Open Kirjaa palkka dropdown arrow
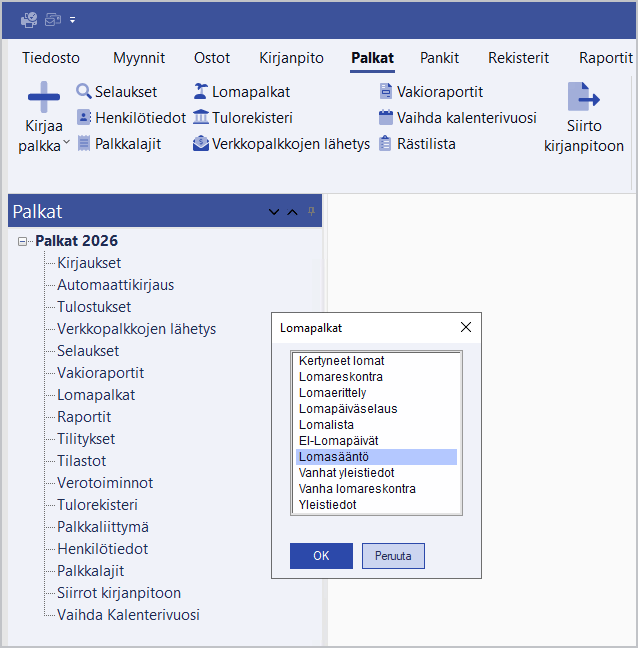Viewport: 638px width, 648px height. pyautogui.click(x=67, y=144)
